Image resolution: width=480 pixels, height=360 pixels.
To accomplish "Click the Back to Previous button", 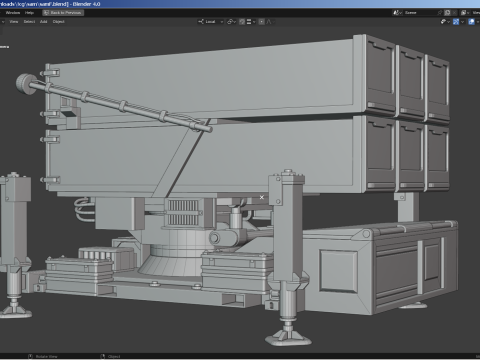I will [63, 13].
